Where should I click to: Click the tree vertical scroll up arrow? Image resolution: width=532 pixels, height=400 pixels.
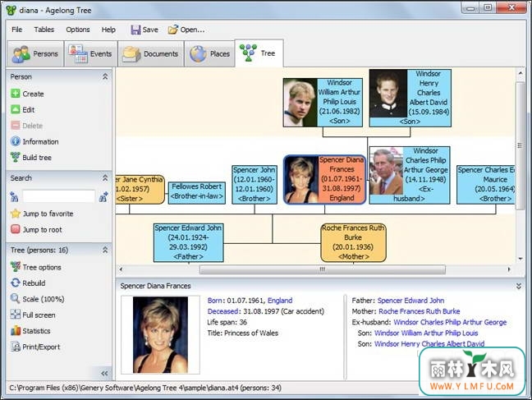[x=521, y=73]
